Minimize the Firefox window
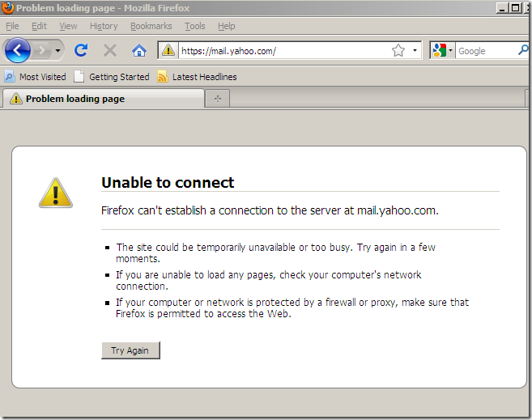Image resolution: width=532 pixels, height=420 pixels. (x=502, y=8)
